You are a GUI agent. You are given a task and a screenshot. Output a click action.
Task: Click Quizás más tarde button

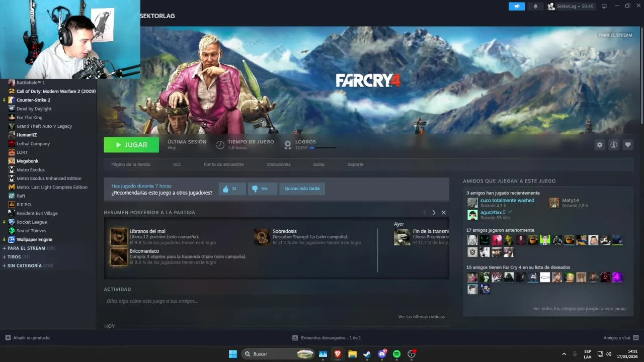[x=302, y=189]
